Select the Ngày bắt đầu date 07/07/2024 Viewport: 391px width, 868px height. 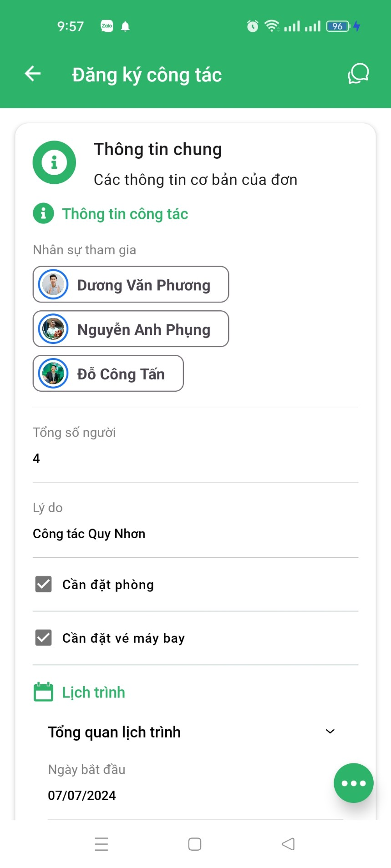point(82,795)
